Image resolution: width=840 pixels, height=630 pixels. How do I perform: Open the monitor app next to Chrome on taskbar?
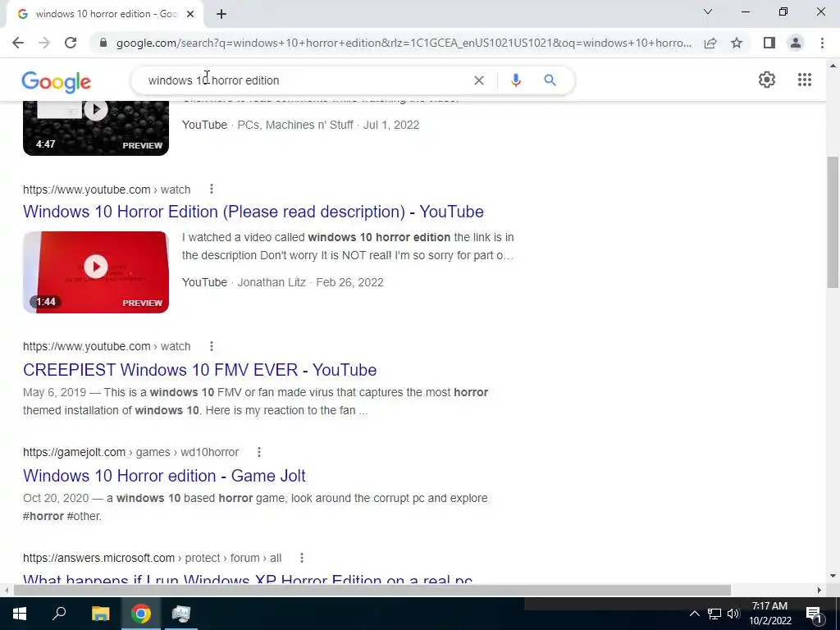181,614
